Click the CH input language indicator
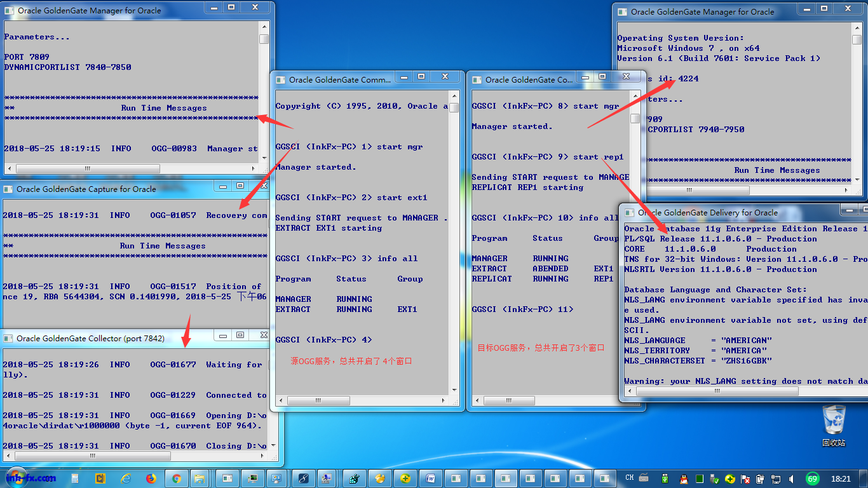Screen dimensions: 868x488 (629, 478)
